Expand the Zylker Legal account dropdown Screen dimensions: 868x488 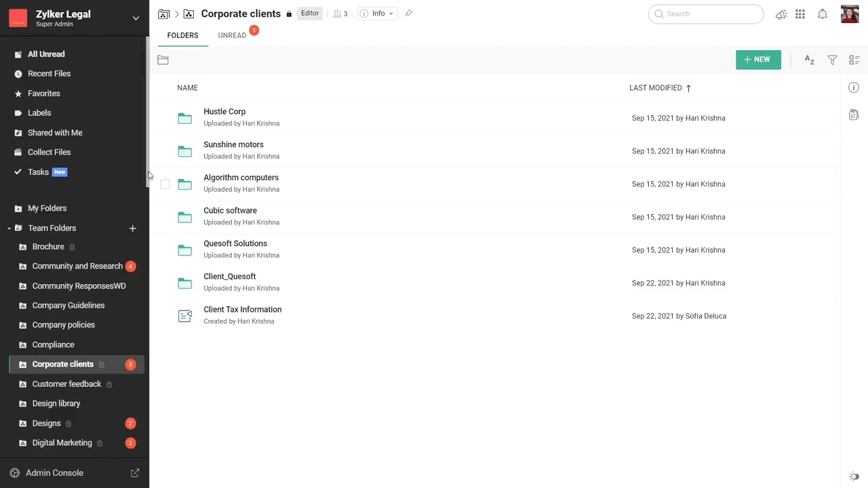click(136, 18)
